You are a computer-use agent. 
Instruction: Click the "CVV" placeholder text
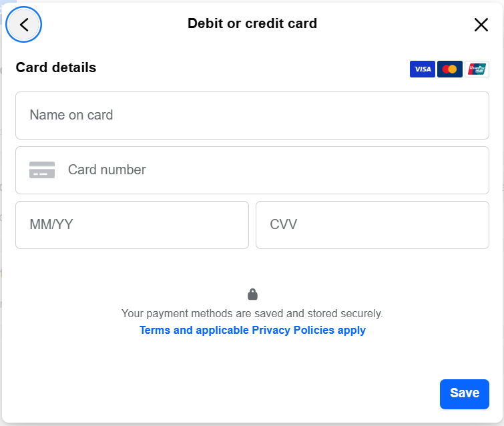point(284,224)
